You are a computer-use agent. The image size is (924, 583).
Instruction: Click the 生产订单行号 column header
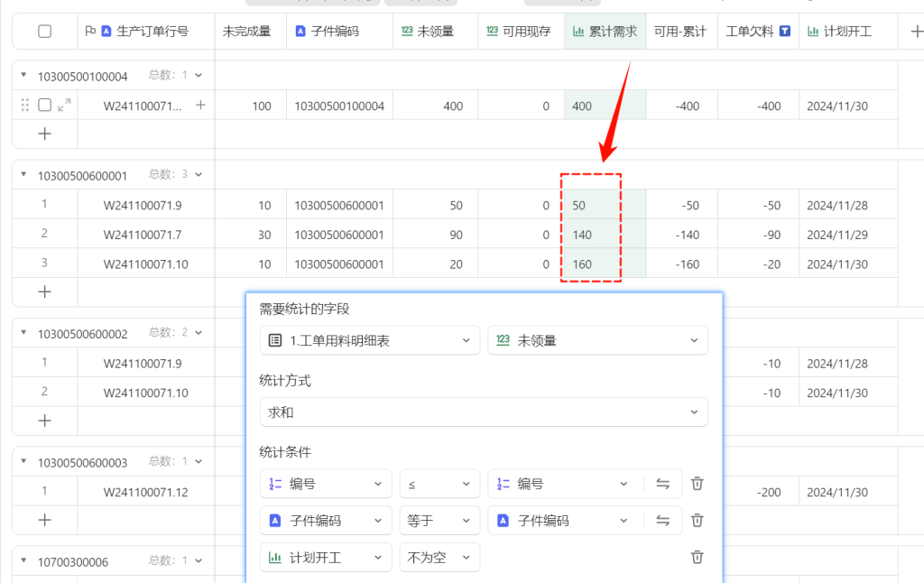click(146, 32)
